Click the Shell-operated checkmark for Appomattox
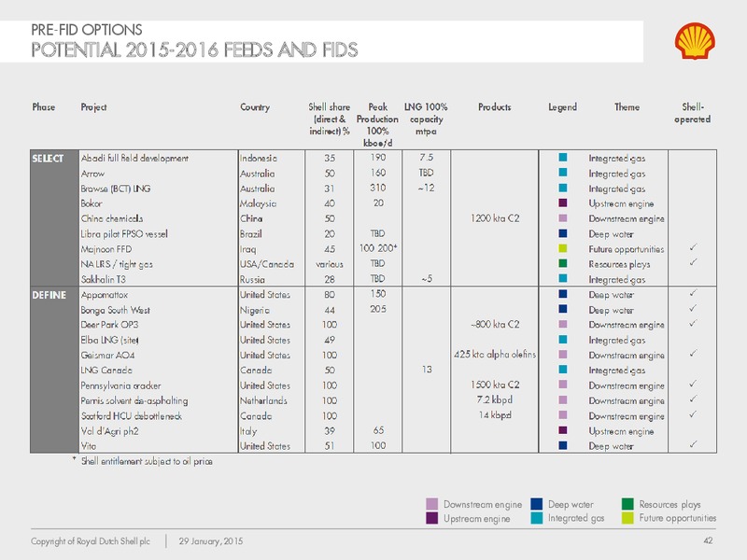 [693, 293]
